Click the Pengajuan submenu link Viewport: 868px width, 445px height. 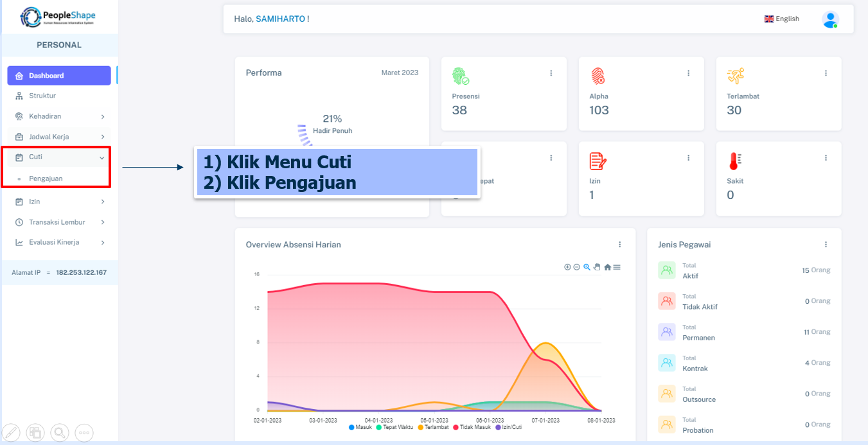pyautogui.click(x=46, y=179)
